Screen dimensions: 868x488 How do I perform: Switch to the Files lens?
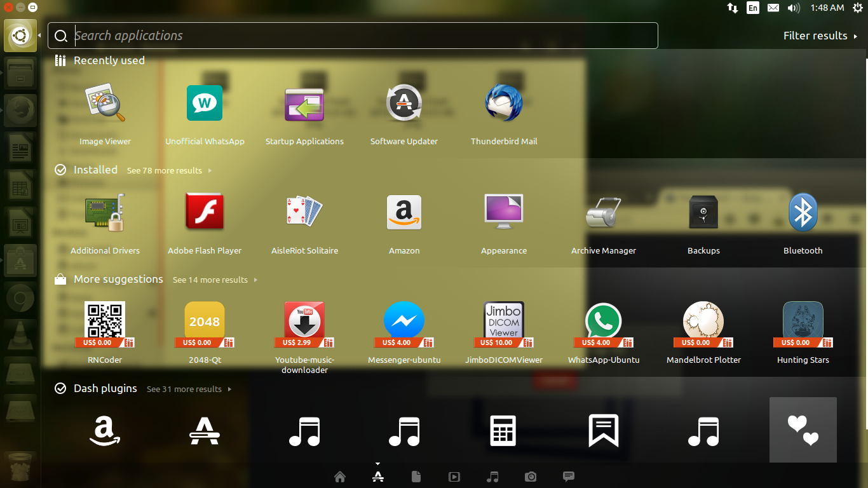[x=416, y=477]
